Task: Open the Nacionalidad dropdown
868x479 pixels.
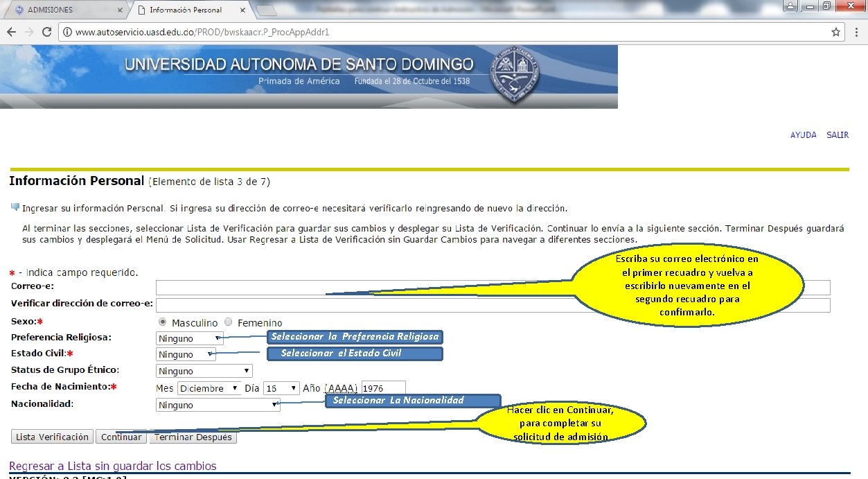Action: point(218,405)
